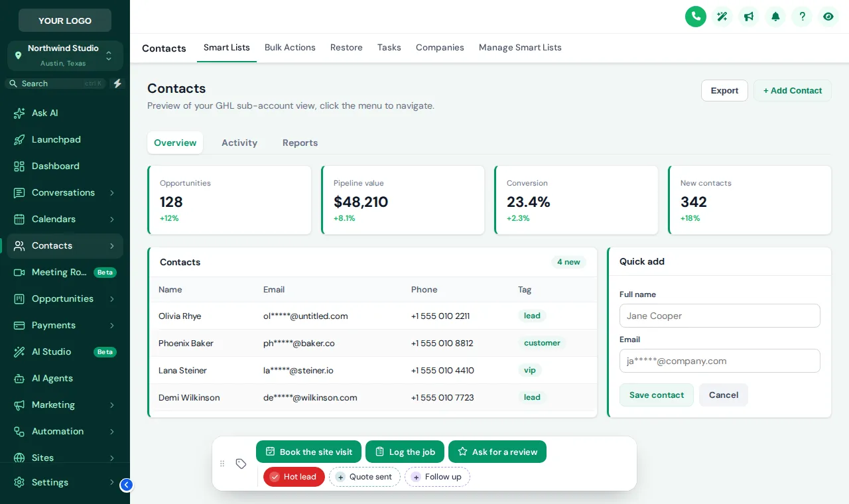Open Meeting Rooms beta item
Viewport: 849px width, 504px height.
65,272
